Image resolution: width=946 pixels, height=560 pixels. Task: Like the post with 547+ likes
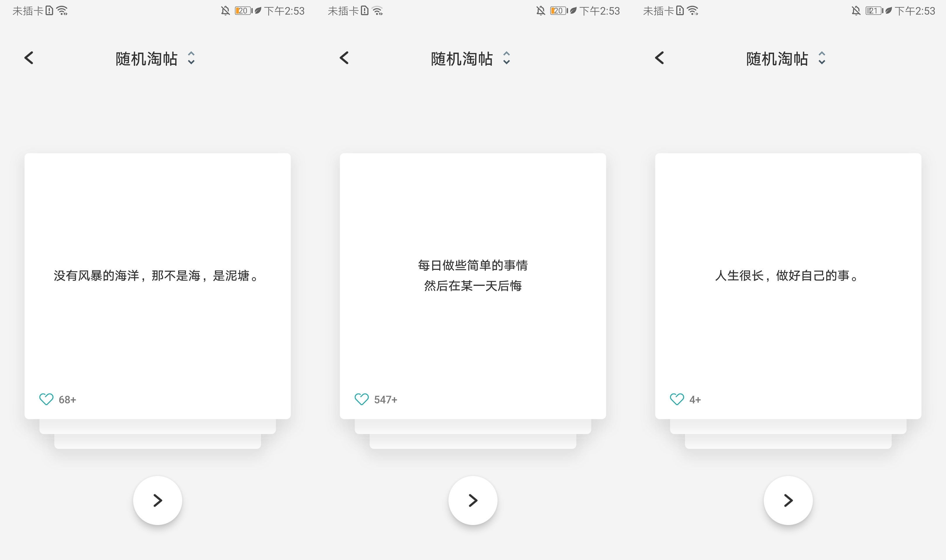tap(362, 399)
